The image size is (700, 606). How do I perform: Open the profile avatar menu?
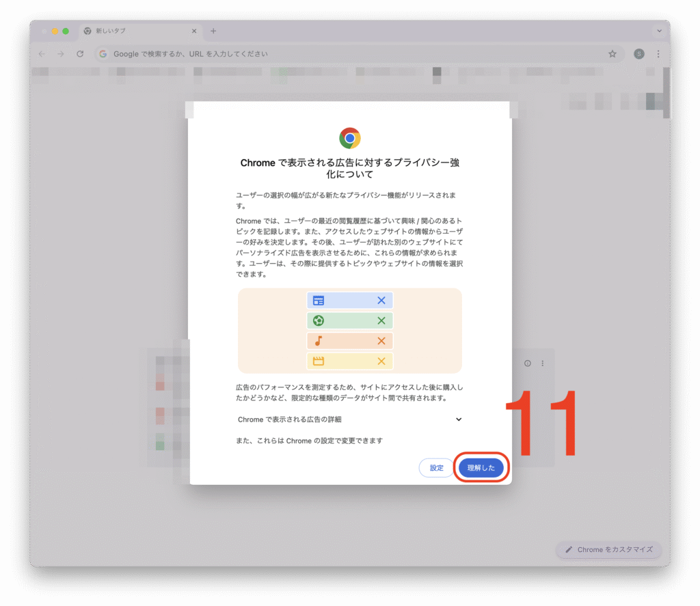(x=639, y=54)
